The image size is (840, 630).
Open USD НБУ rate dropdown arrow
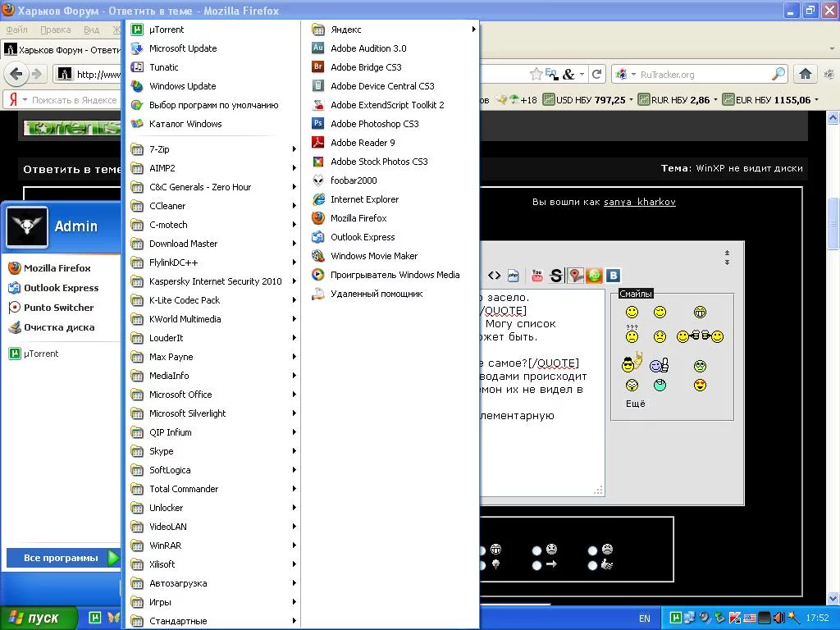(631, 100)
